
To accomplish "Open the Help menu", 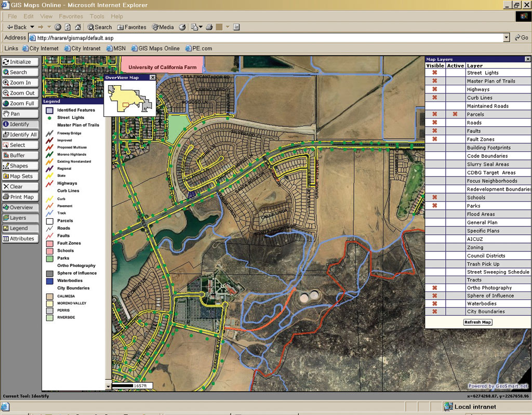I will click(x=117, y=16).
